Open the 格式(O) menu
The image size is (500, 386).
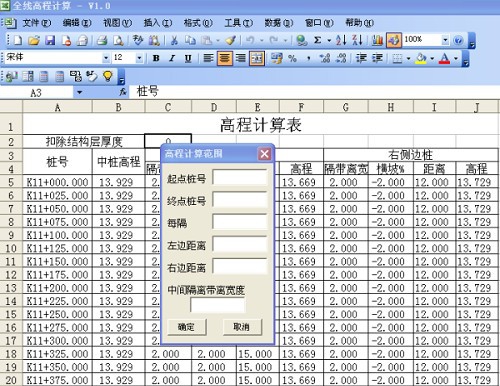[198, 23]
